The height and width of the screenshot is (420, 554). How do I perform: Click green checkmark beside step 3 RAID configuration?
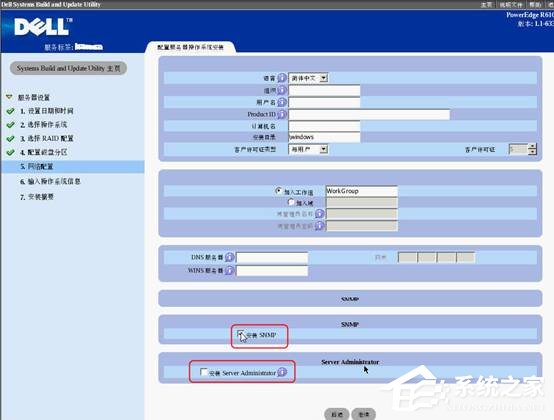[10, 138]
